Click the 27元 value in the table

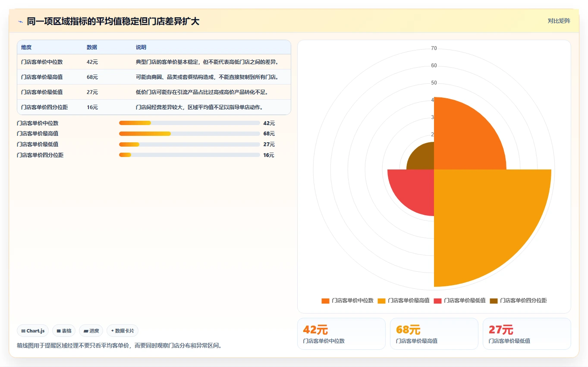point(92,92)
